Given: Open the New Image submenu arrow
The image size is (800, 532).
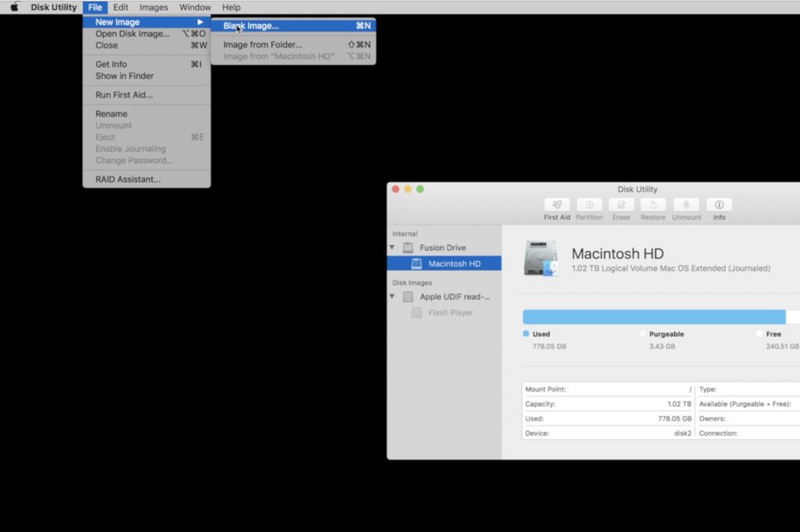Looking at the screenshot, I should [200, 22].
